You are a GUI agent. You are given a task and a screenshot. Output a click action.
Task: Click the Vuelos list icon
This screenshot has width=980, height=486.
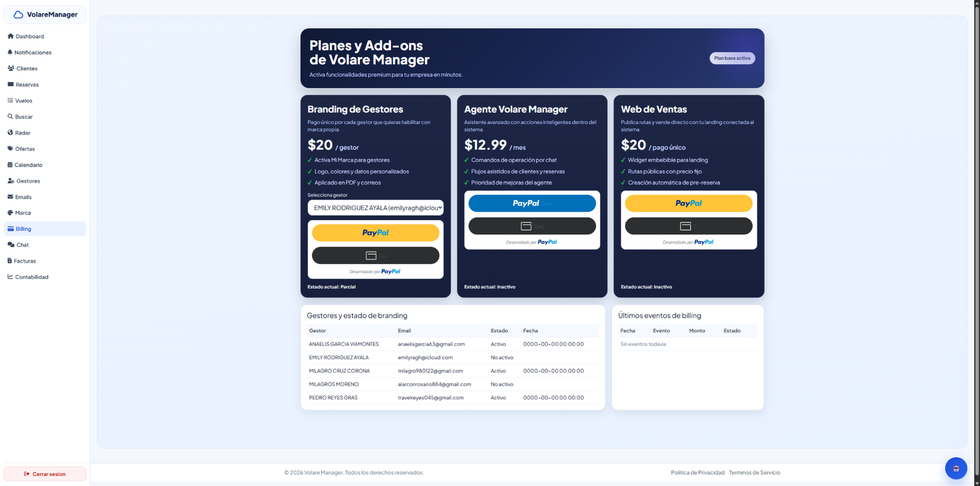10,100
